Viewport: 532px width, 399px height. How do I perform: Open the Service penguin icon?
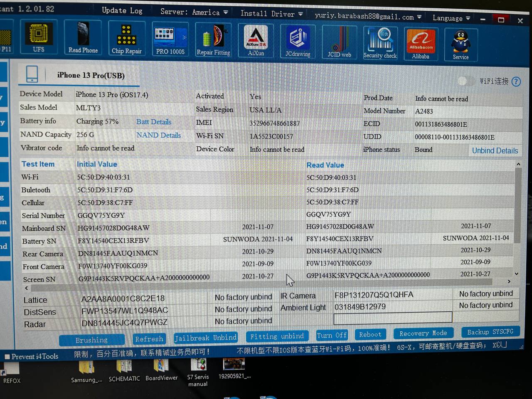(x=461, y=44)
